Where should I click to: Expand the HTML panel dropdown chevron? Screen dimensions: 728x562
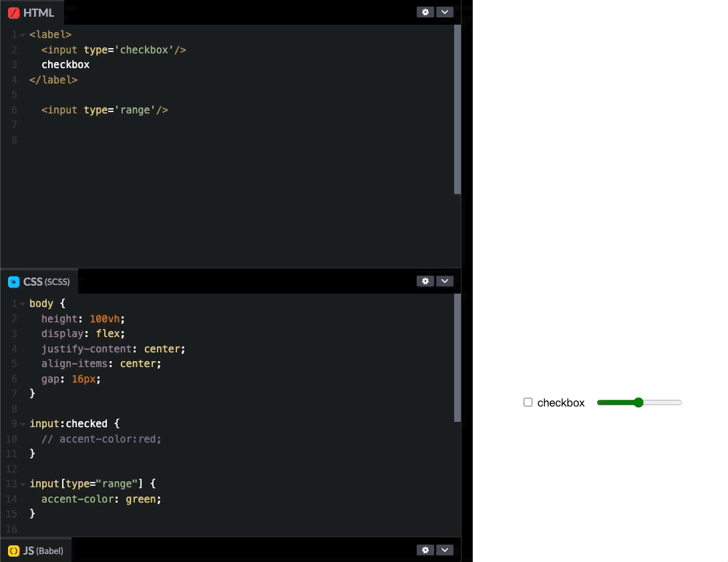point(445,12)
